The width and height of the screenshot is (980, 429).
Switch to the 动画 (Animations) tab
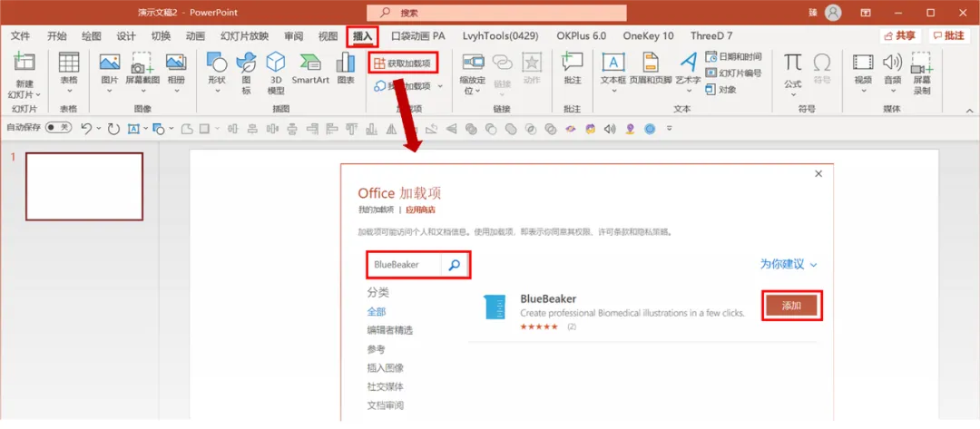click(x=195, y=35)
